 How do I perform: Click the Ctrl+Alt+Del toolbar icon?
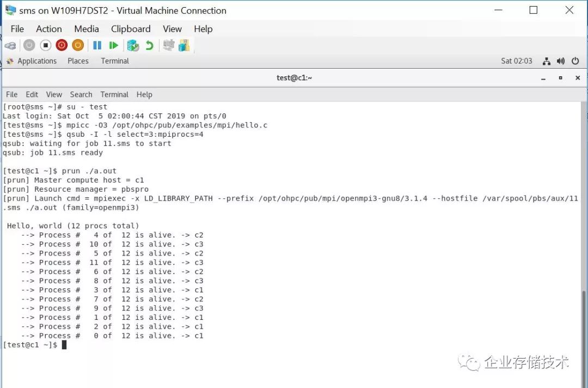click(x=10, y=46)
